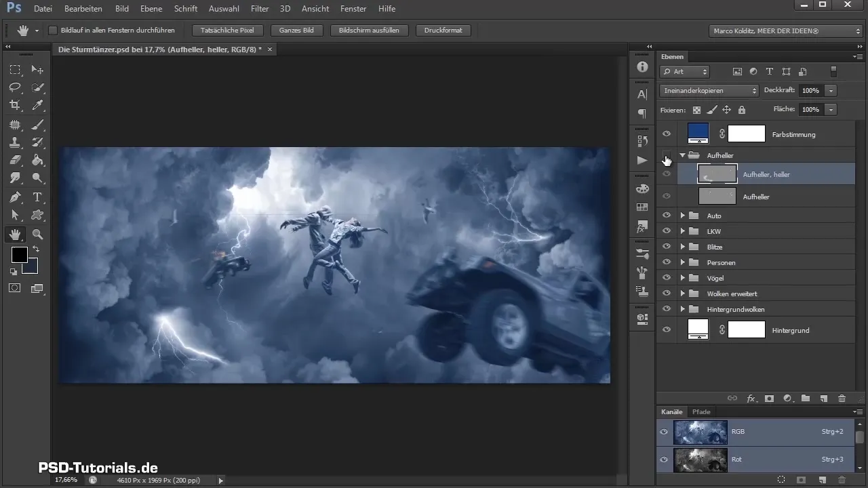868x488 pixels.
Task: Select the Pen tool
Action: pos(15,197)
